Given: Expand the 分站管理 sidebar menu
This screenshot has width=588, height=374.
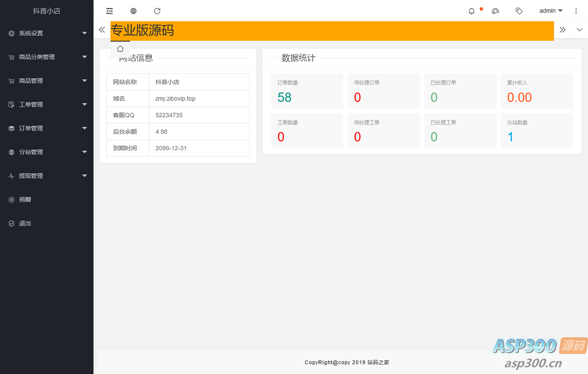Looking at the screenshot, I should [x=47, y=152].
